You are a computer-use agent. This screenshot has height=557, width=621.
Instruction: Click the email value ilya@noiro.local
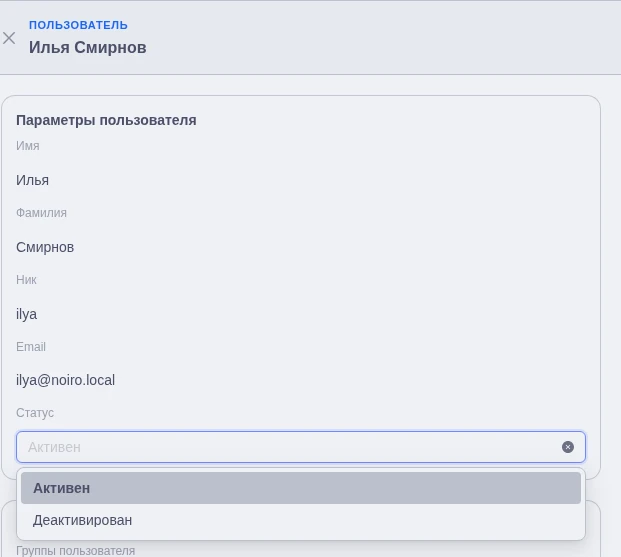65,380
